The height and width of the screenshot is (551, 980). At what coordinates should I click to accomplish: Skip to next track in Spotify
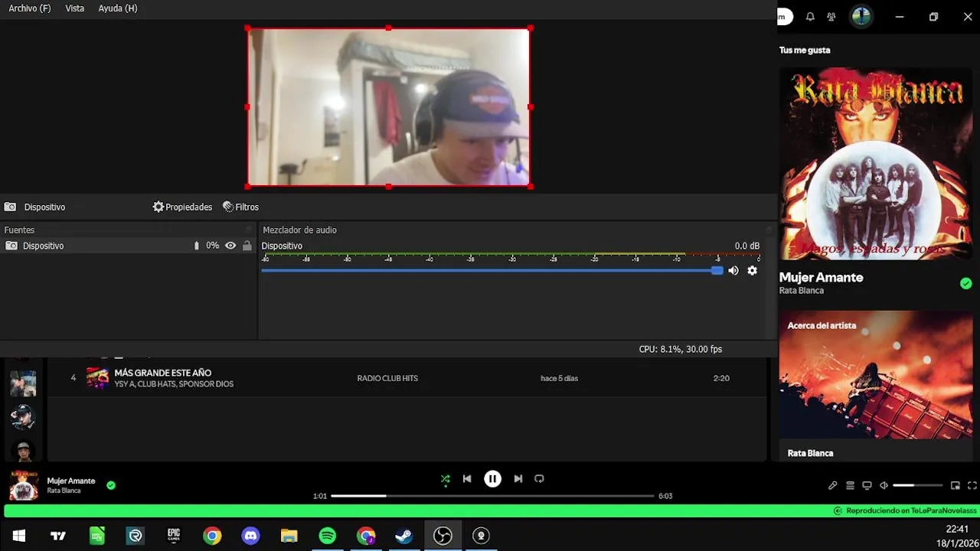[518, 479]
